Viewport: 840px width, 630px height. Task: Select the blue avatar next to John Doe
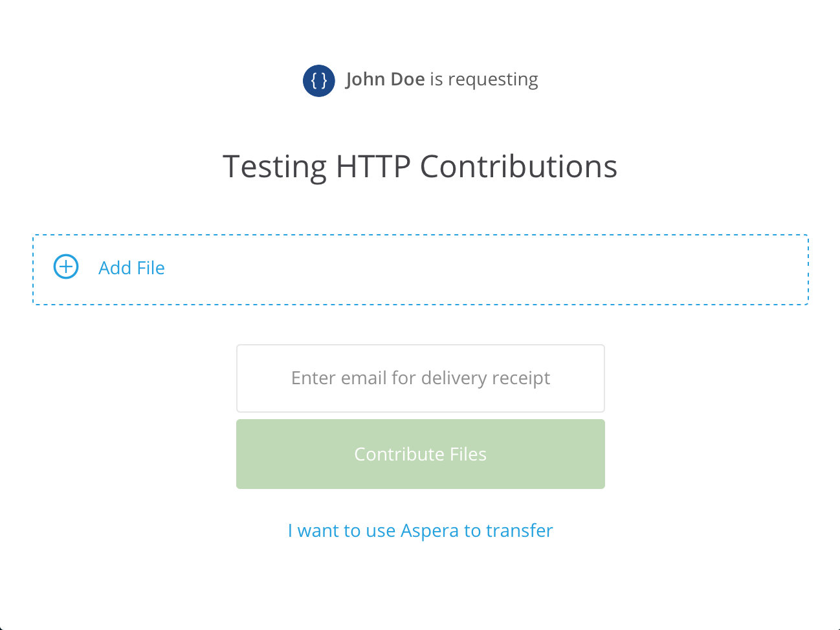pyautogui.click(x=318, y=81)
